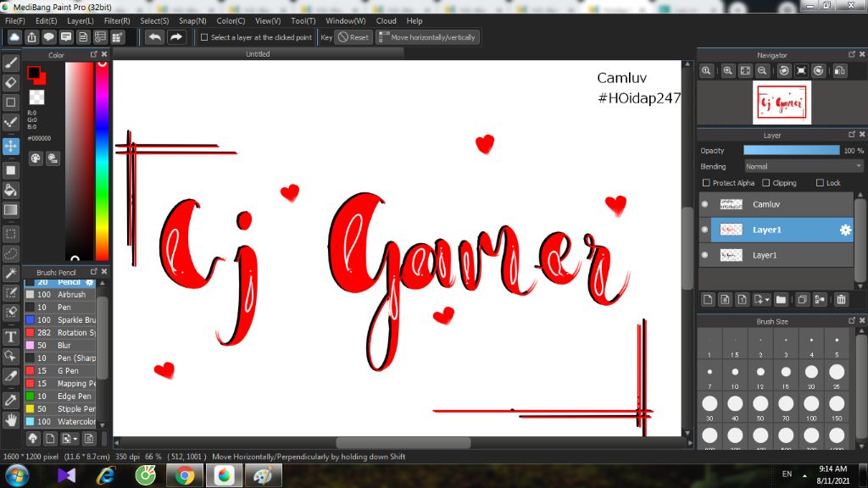
Task: Adjust the layer Opacity bar
Action: [x=792, y=151]
